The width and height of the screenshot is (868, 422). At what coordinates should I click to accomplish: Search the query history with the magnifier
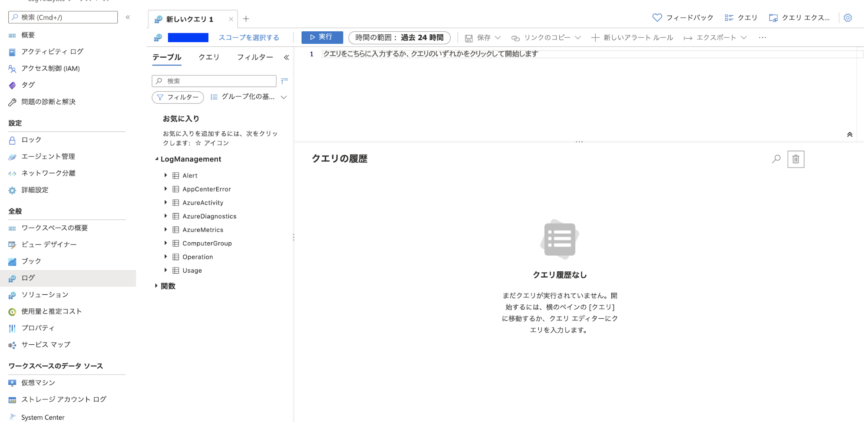coord(776,159)
